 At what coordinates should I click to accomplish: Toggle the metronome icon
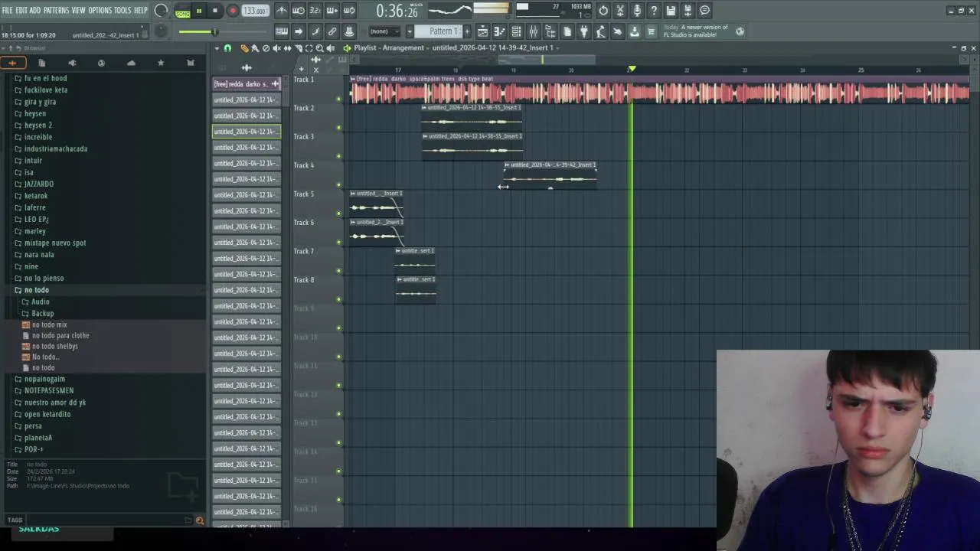tap(282, 11)
